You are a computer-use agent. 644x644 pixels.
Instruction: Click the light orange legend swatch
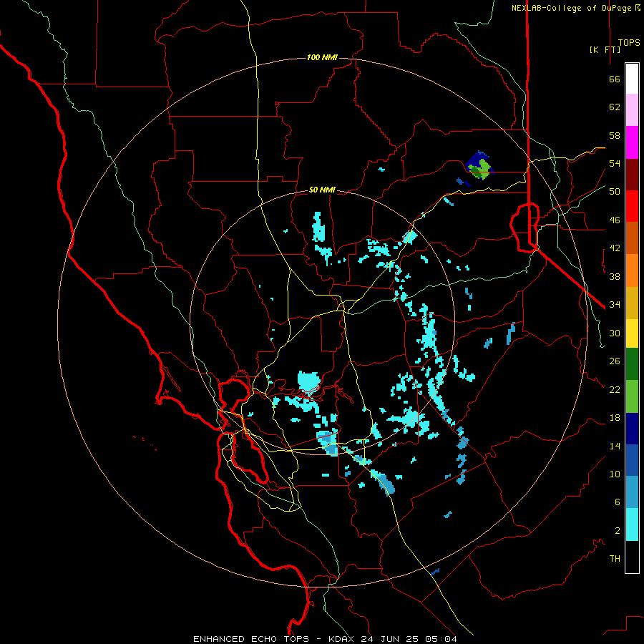tap(632, 270)
